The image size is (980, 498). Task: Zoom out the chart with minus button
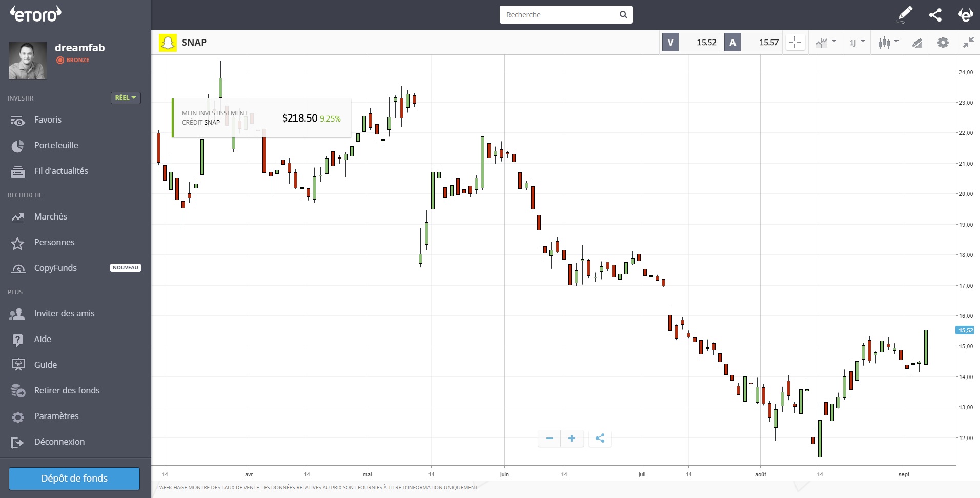point(549,439)
